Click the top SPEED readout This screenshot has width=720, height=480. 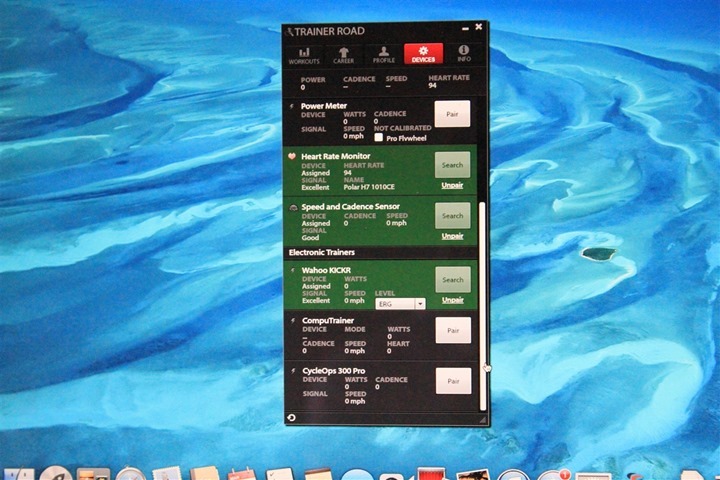click(396, 82)
